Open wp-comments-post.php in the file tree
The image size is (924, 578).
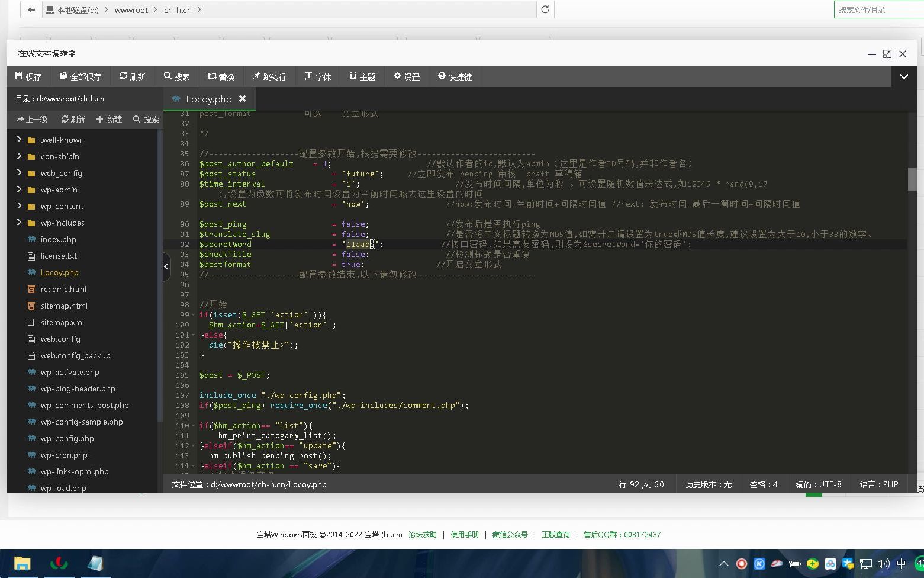click(85, 405)
